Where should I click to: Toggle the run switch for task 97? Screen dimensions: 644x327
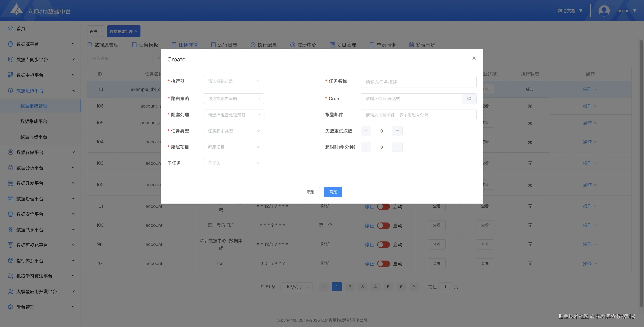[383, 264]
